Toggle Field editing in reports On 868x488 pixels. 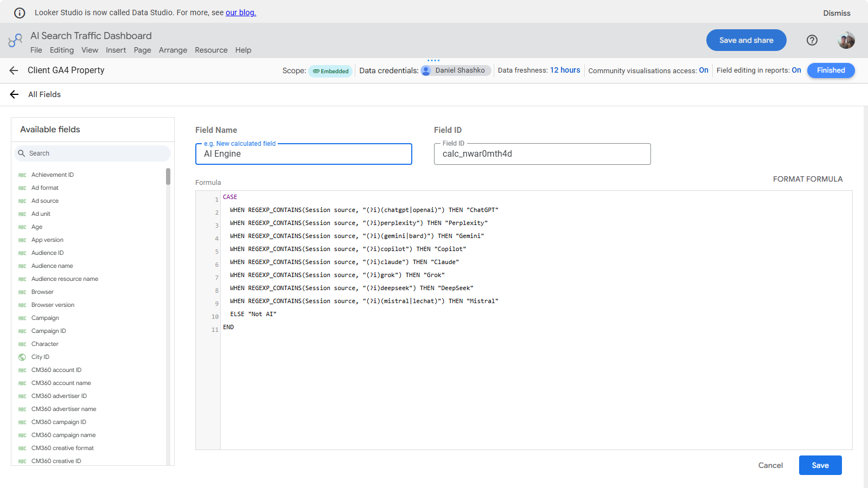pos(796,70)
